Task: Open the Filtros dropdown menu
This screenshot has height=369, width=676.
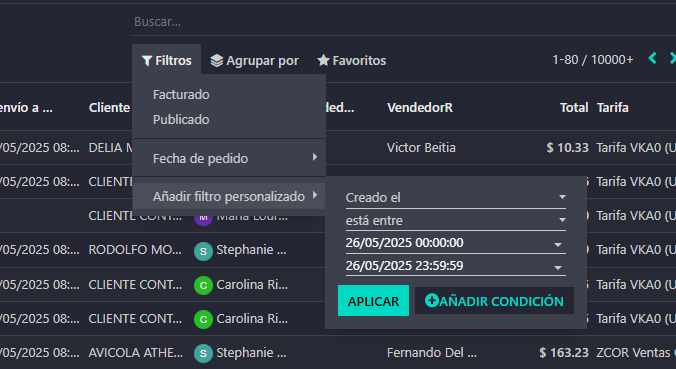Action: [166, 60]
